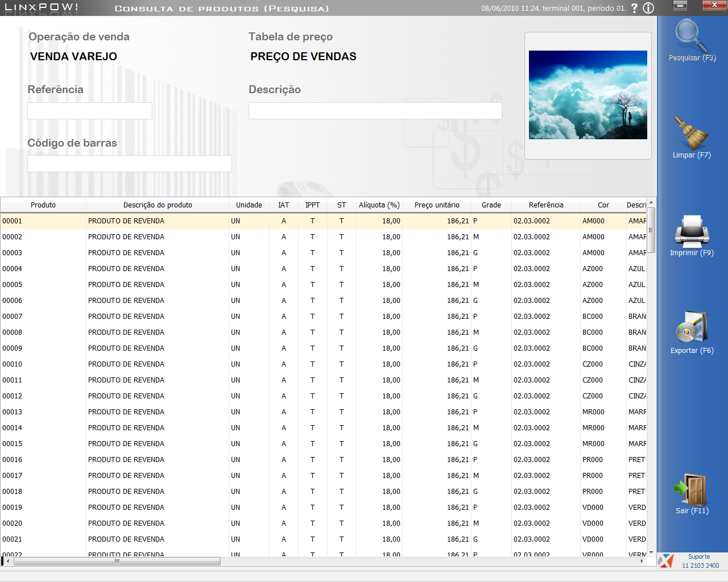Select product code 00013

tap(12, 412)
